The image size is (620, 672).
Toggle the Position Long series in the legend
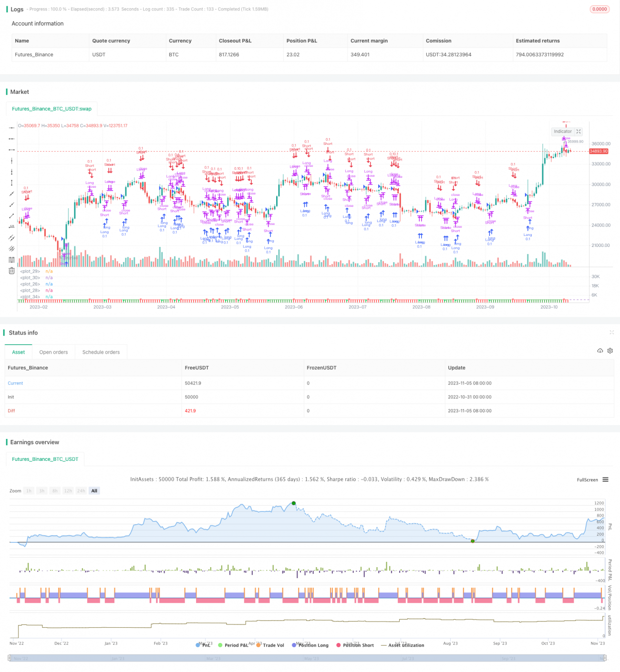[310, 645]
